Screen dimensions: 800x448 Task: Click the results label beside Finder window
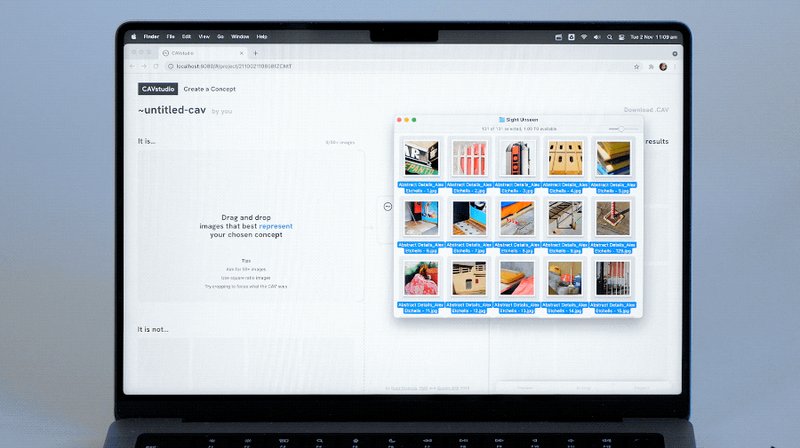[x=657, y=141]
